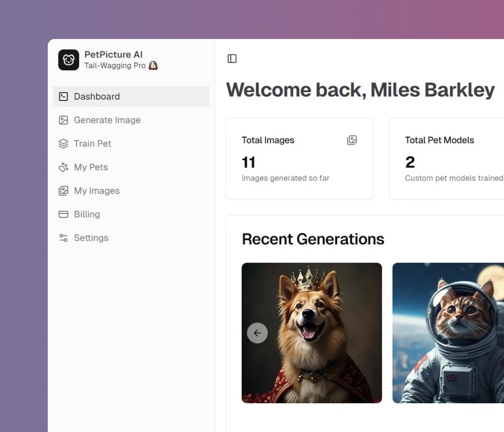The height and width of the screenshot is (432, 504).
Task: Select Train Pet in sidebar
Action: click(x=93, y=144)
